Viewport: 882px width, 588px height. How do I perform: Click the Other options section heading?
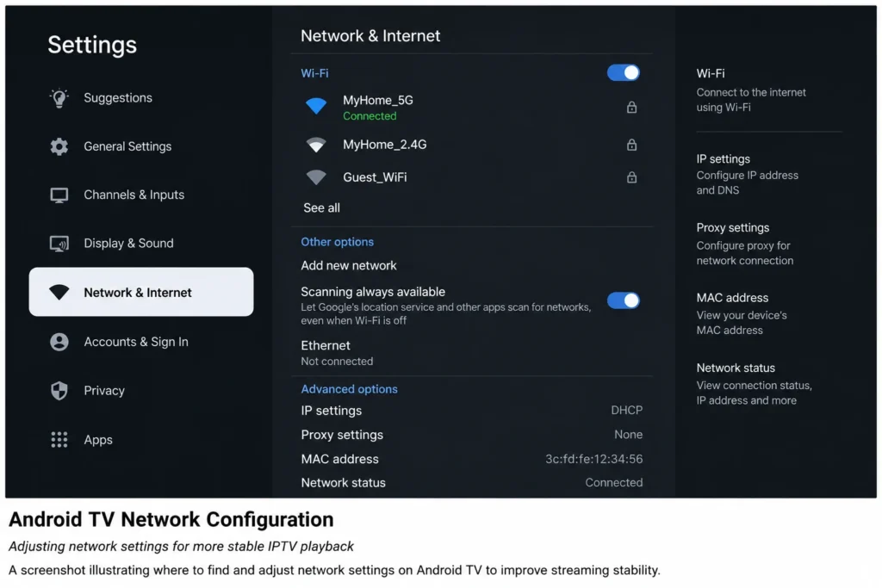pyautogui.click(x=337, y=242)
